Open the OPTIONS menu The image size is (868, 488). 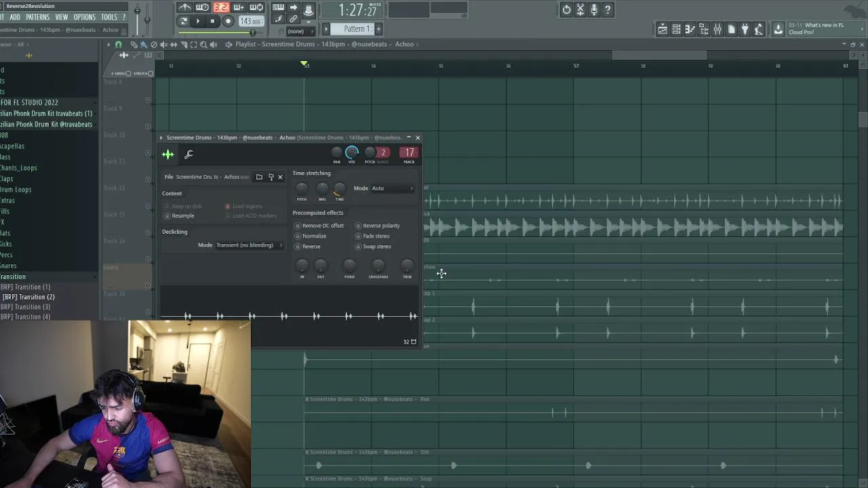click(x=84, y=17)
